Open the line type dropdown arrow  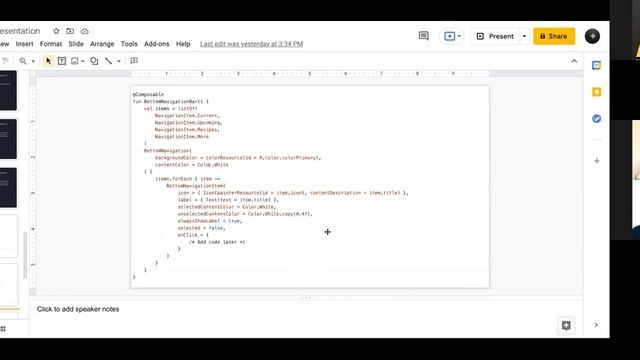pos(119,61)
